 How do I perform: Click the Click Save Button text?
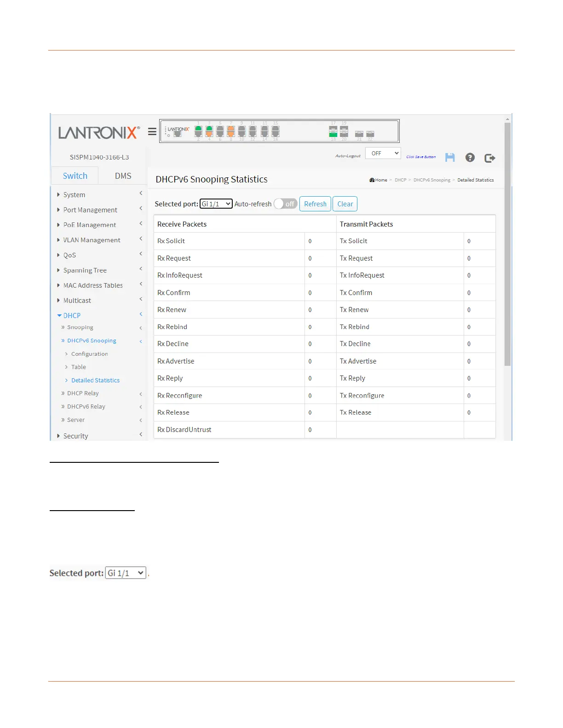421,157
